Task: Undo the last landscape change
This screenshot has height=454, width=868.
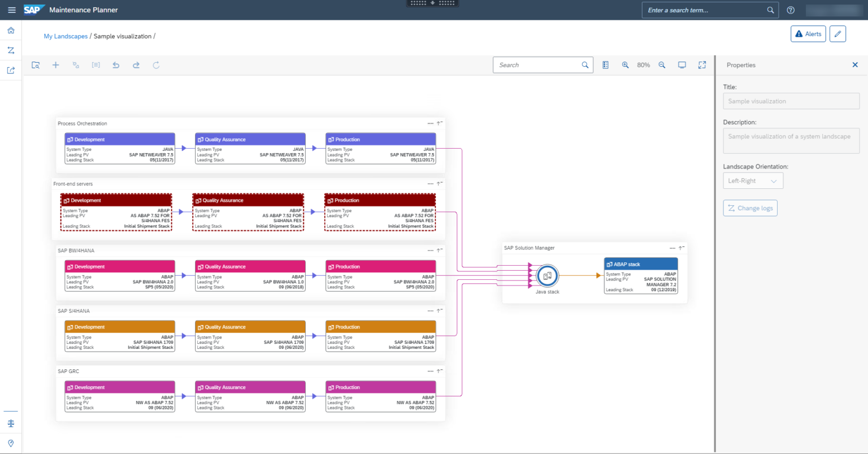Action: (116, 64)
